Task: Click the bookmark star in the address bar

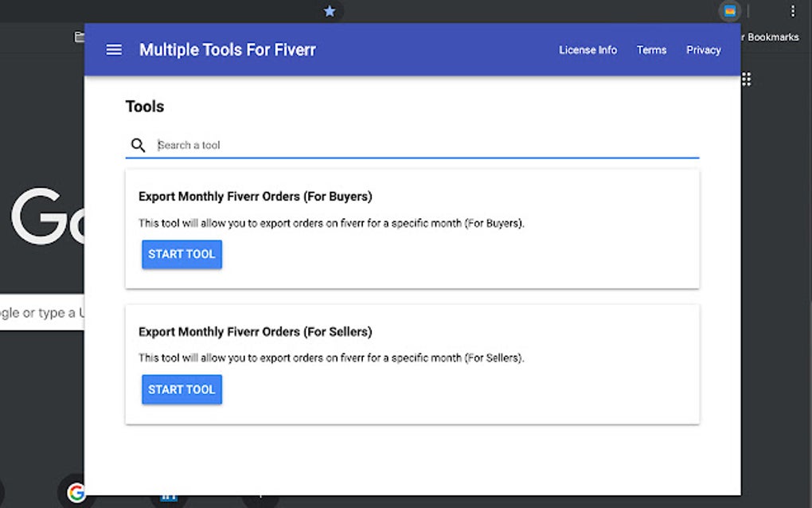Action: (330, 11)
